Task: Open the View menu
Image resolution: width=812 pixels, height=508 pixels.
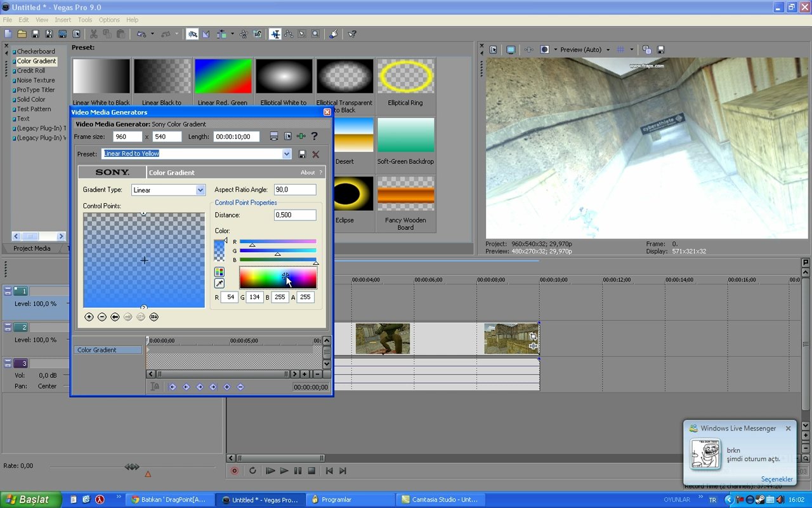Action: (x=42, y=20)
